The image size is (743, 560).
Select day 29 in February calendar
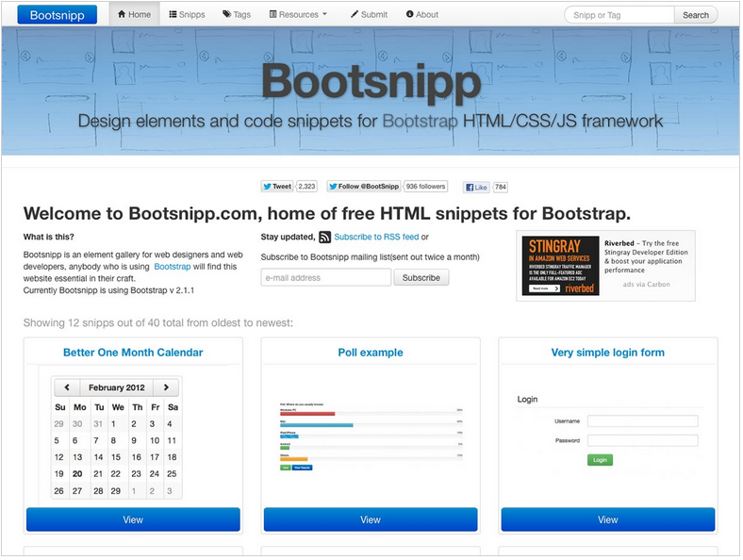point(116,491)
